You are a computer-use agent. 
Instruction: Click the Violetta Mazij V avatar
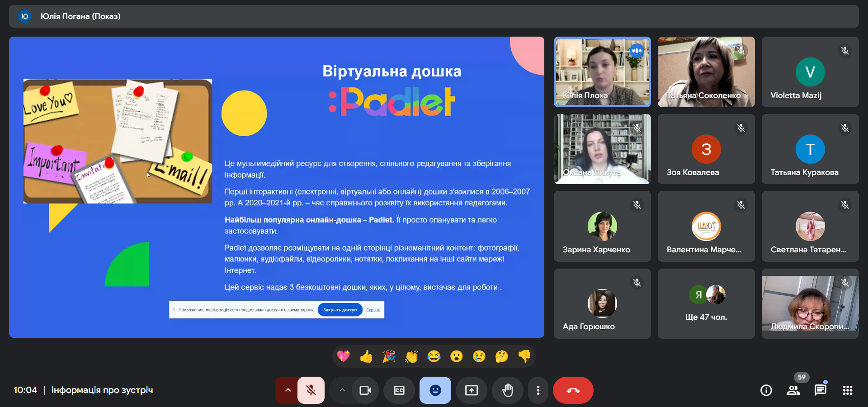point(810,72)
